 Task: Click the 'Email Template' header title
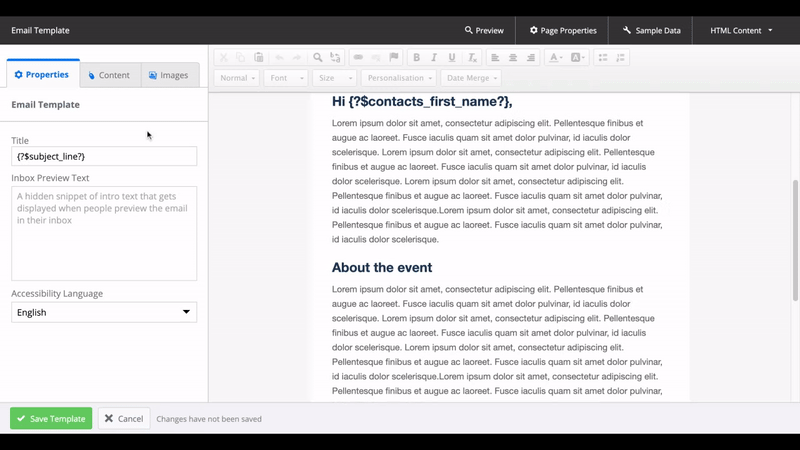40,30
